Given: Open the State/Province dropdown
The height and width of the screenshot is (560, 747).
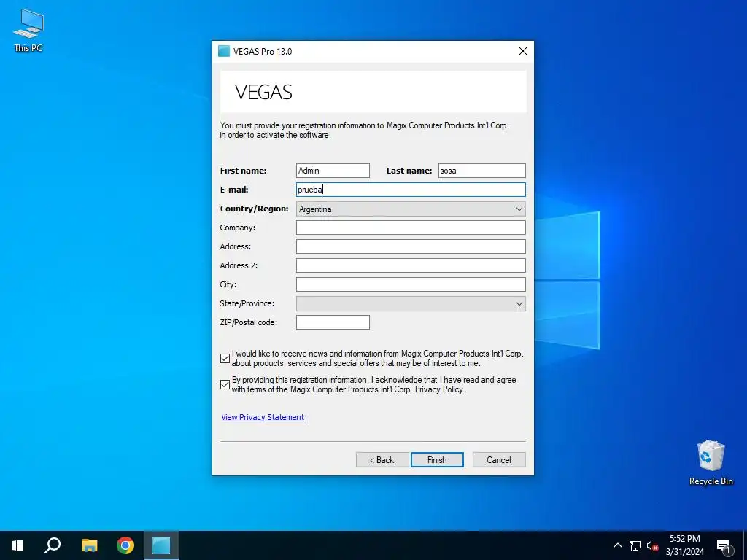Looking at the screenshot, I should [411, 304].
